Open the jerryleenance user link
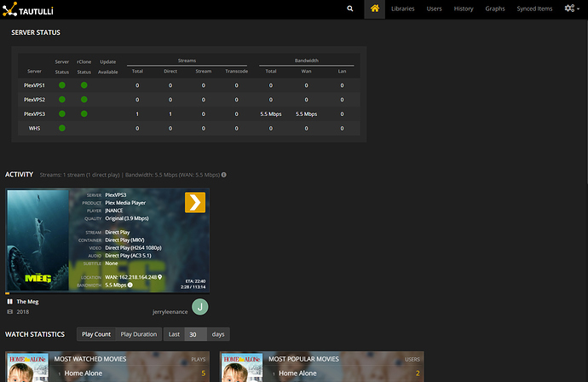Image resolution: width=588 pixels, height=382 pixels. (x=170, y=312)
